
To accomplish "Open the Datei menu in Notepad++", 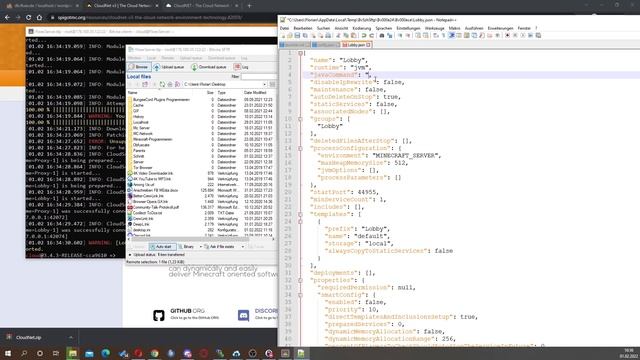I will coord(284,28).
